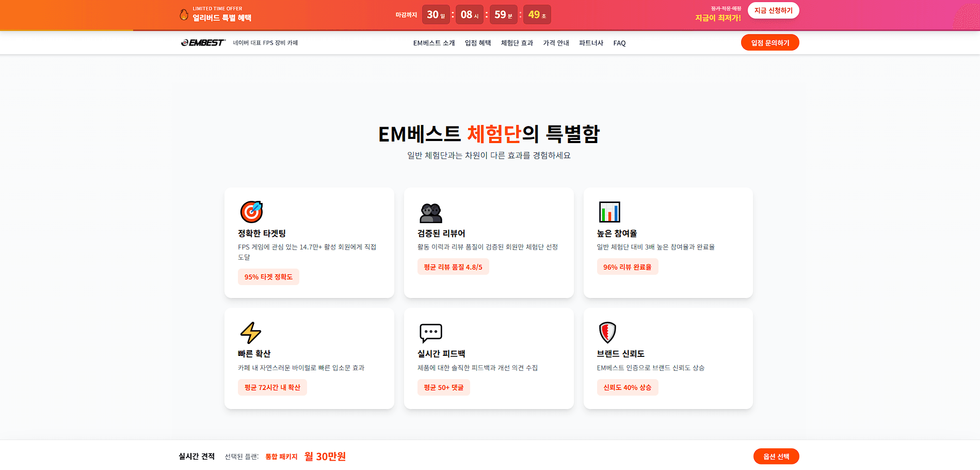The width and height of the screenshot is (980, 470).
Task: Click the countdown days box showing 30 일
Action: tap(436, 14)
